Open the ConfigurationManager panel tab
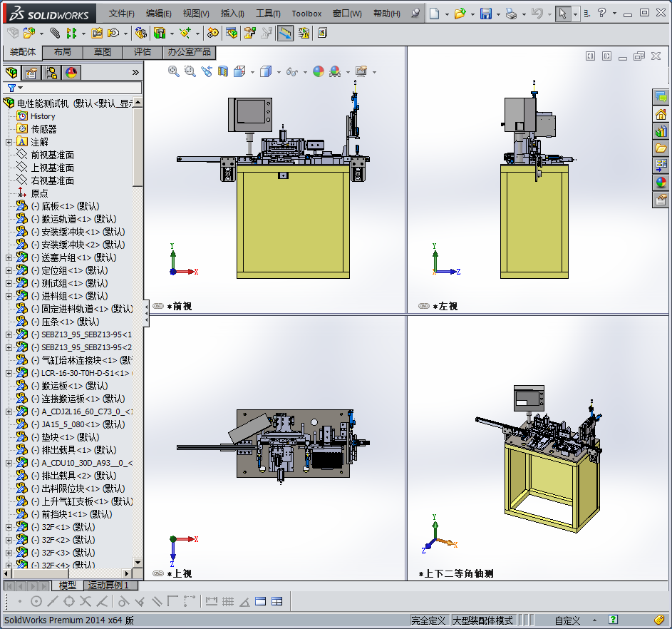The image size is (672, 629). [x=51, y=73]
